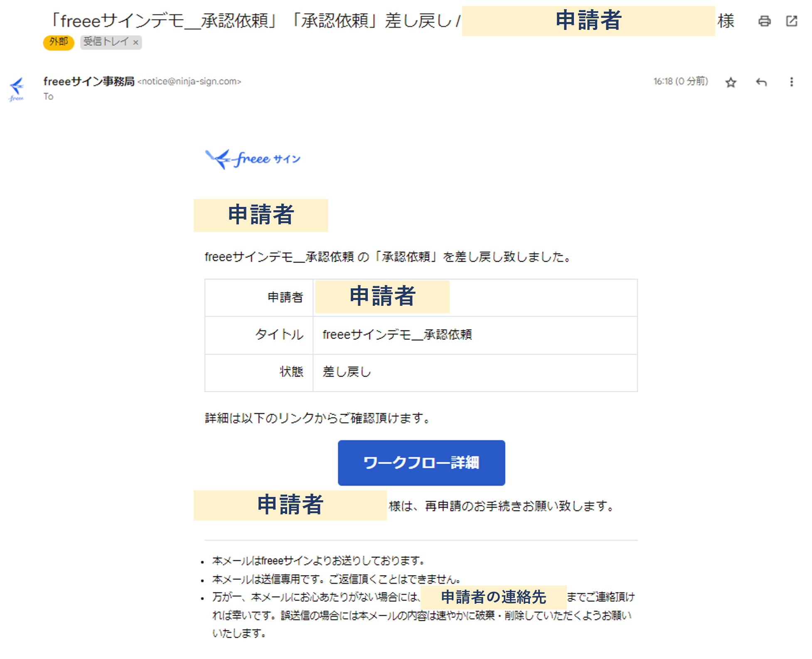Click the タイトル row label
Image resolution: width=812 pixels, height=659 pixels.
click(279, 334)
